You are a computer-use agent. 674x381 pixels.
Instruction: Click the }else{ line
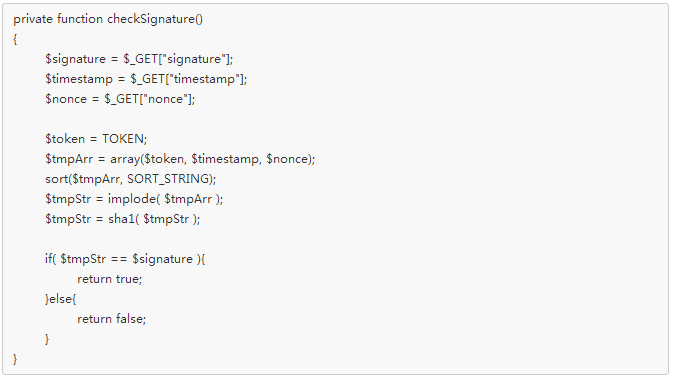(x=61, y=299)
